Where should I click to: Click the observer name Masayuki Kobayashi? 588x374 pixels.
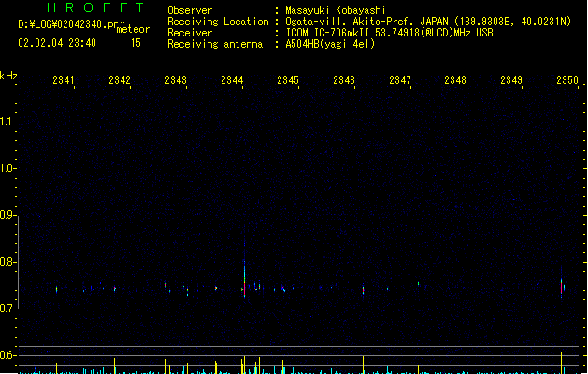336,10
